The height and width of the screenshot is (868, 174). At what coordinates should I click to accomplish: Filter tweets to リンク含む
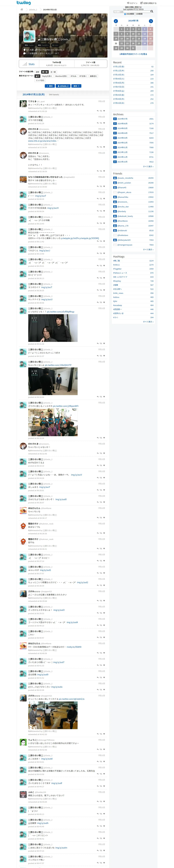40,80
